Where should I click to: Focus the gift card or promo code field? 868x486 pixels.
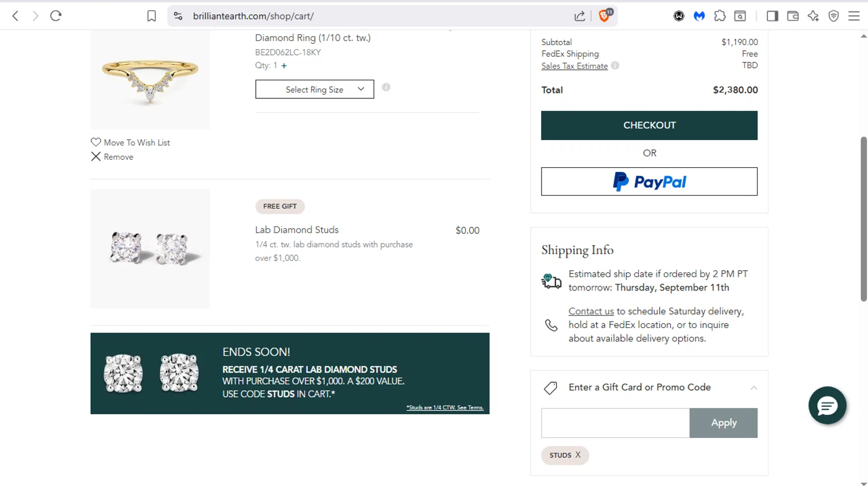click(615, 423)
